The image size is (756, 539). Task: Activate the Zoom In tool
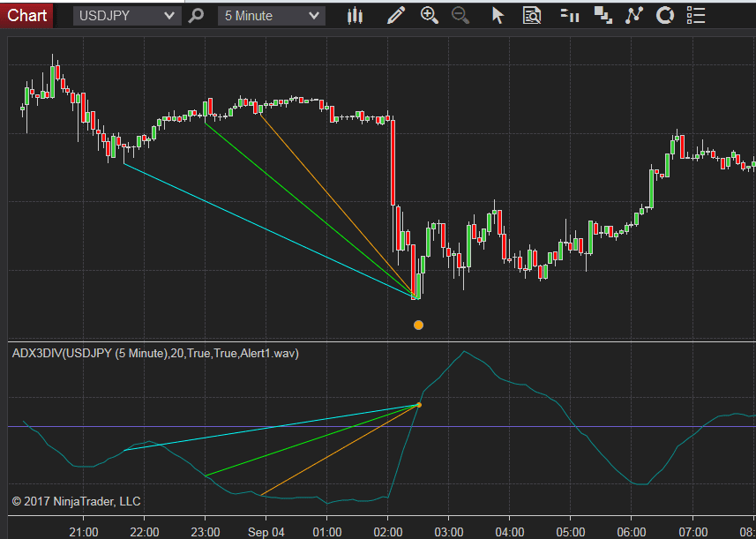pos(430,15)
